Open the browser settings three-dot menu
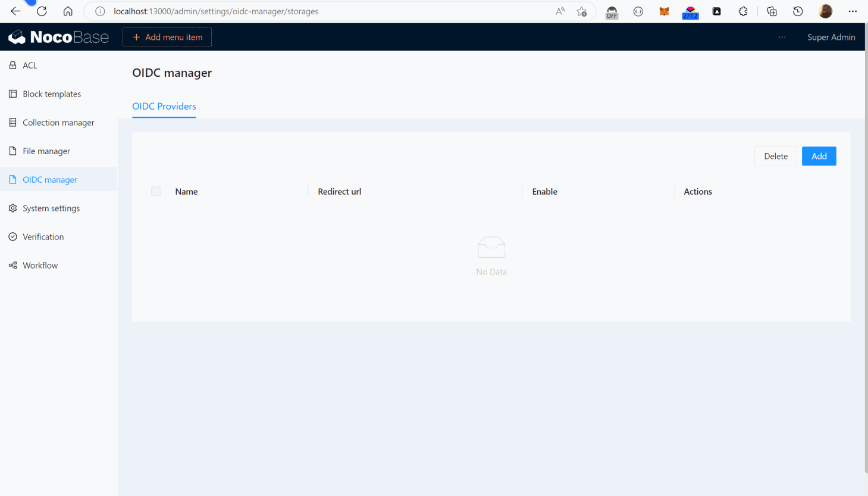The width and height of the screenshot is (868, 496). coord(853,11)
